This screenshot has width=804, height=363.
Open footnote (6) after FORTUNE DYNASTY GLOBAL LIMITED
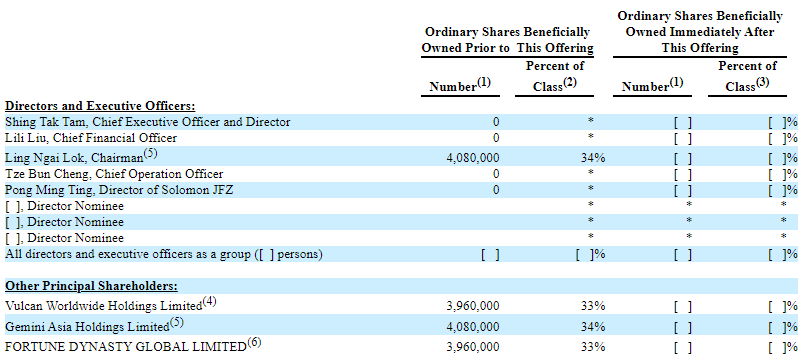[254, 342]
